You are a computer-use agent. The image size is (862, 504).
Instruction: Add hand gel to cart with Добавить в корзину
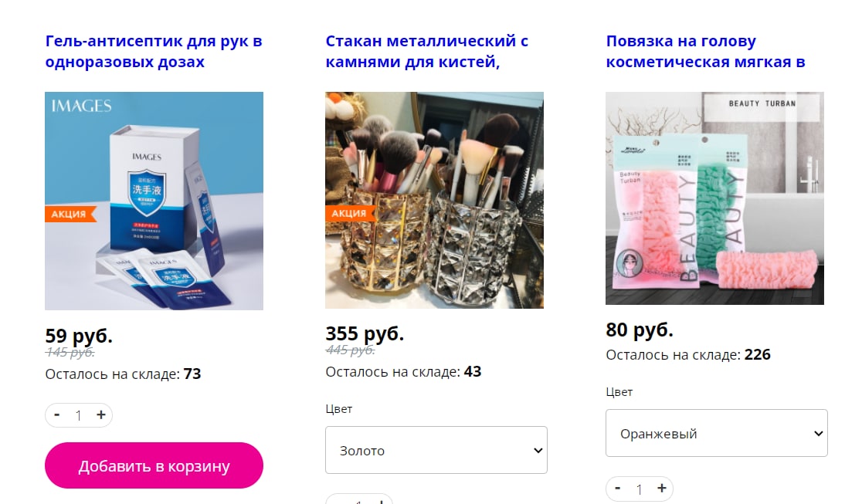[x=154, y=465]
